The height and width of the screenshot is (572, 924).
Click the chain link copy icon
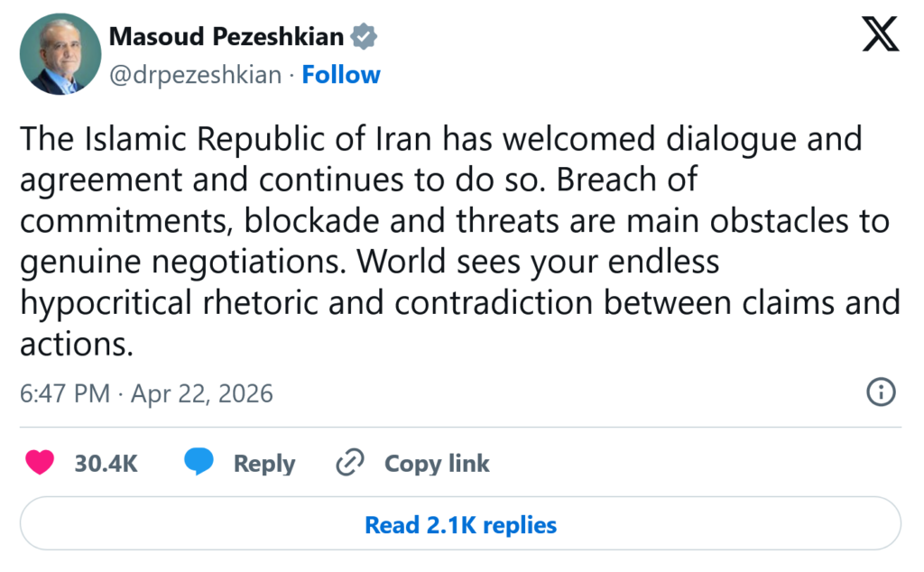coord(348,463)
